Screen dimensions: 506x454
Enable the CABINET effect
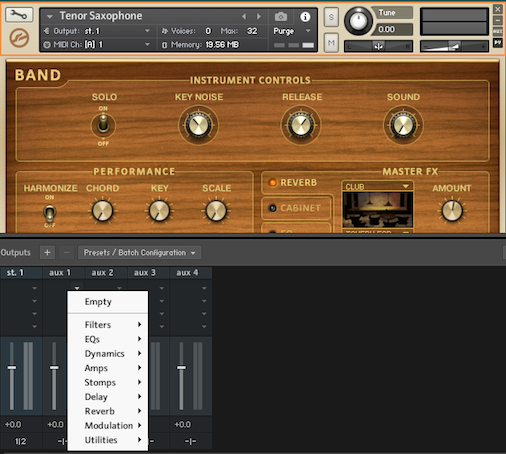pos(273,208)
